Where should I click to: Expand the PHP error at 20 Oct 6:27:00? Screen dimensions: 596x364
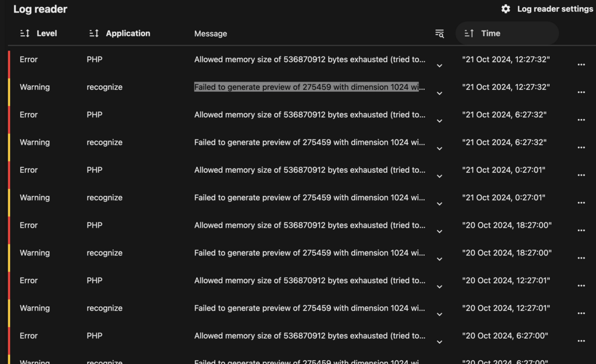439,342
